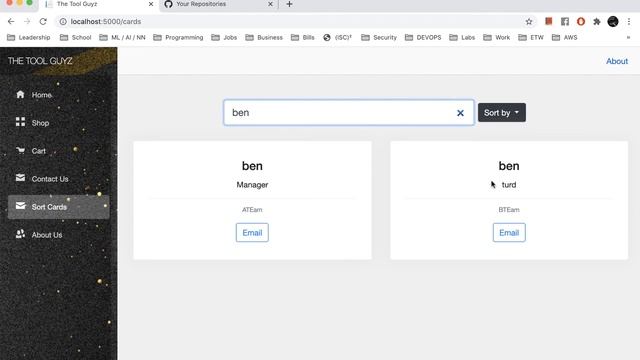640x360 pixels.
Task: Open the DEVOPS bookmarks folder
Action: [423, 38]
